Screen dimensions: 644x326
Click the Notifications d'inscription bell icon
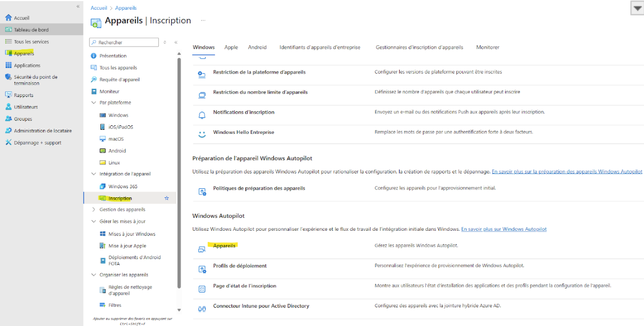point(202,115)
